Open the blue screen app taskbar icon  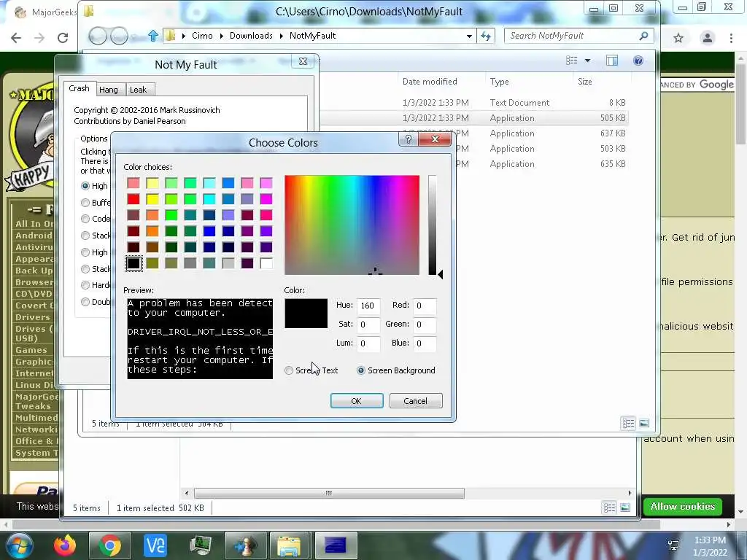point(335,545)
